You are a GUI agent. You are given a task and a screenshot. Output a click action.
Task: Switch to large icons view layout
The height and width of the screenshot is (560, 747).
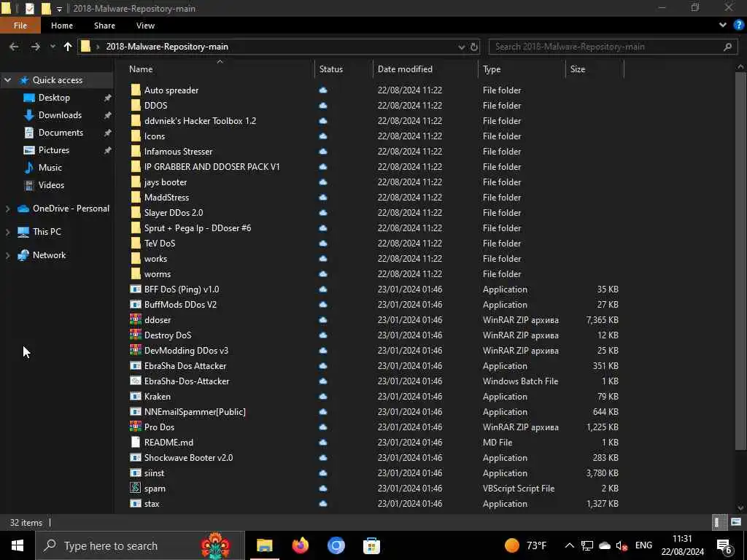[x=735, y=522]
